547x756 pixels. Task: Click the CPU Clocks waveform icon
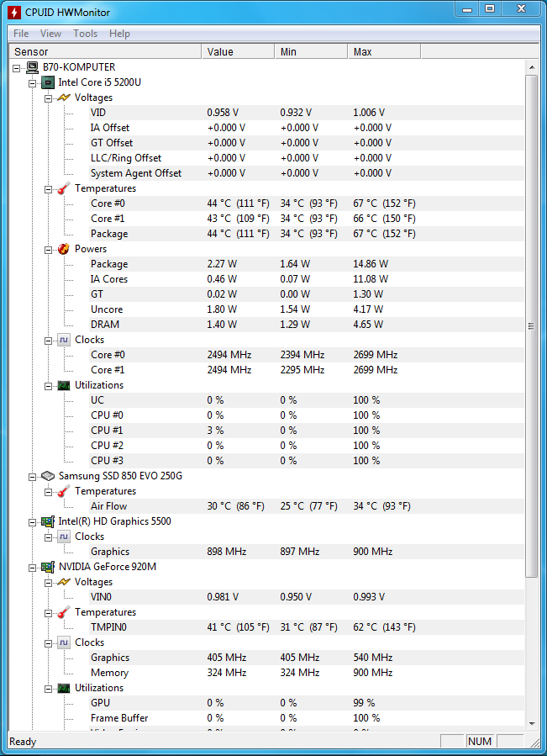[64, 340]
